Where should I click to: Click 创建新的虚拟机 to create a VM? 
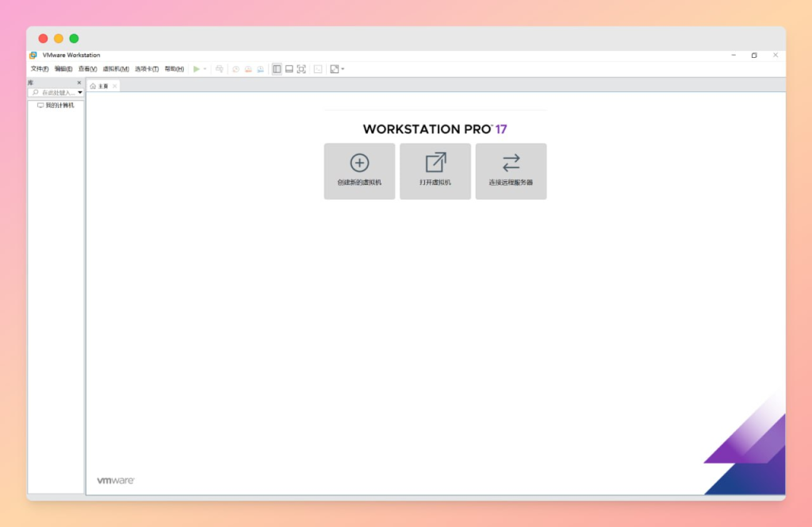point(359,171)
